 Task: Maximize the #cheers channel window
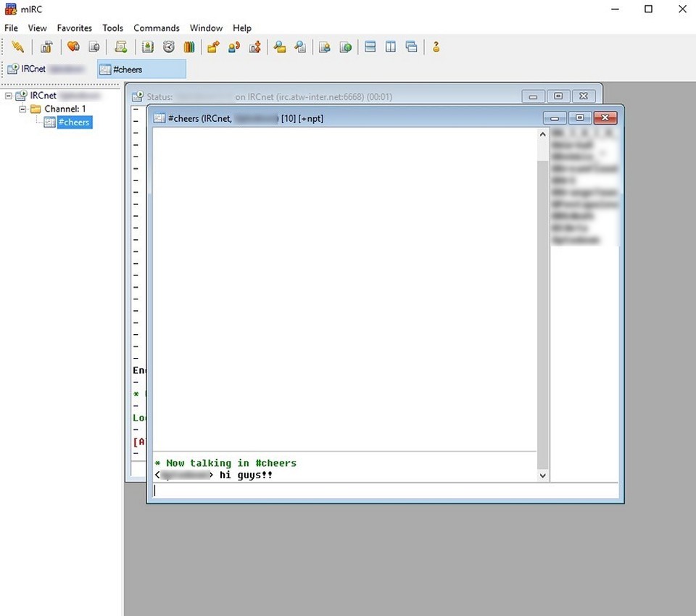pyautogui.click(x=580, y=117)
